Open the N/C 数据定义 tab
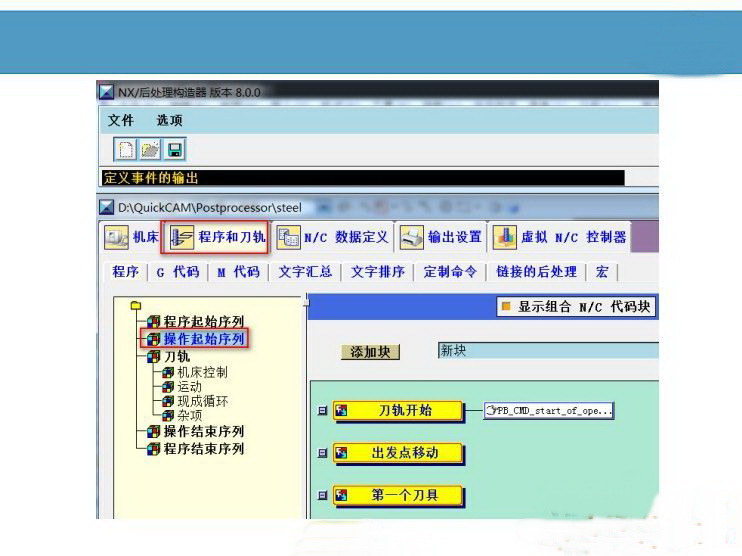The image size is (742, 556). pyautogui.click(x=333, y=238)
